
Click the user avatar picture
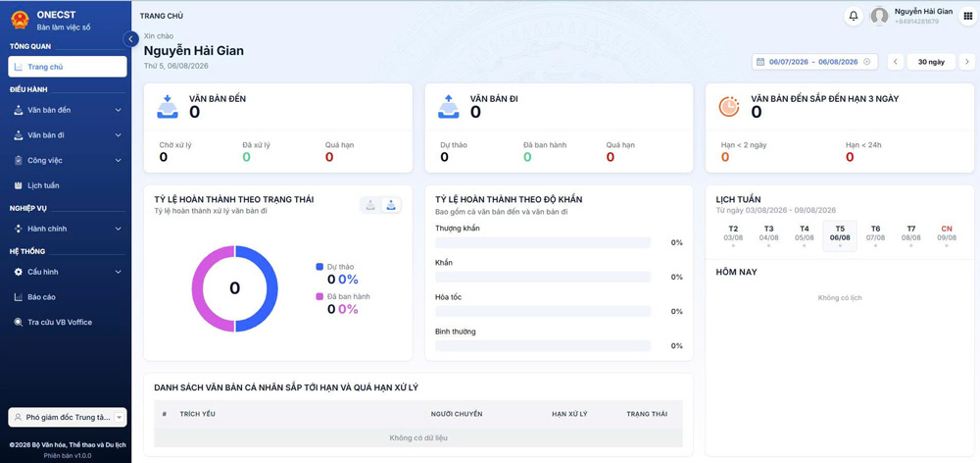tap(879, 17)
